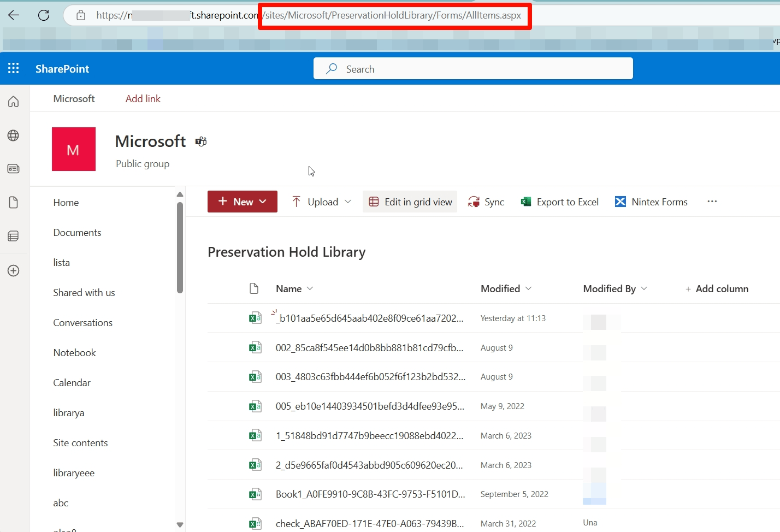780x532 pixels.
Task: Click the SharePoint header title
Action: [62, 69]
